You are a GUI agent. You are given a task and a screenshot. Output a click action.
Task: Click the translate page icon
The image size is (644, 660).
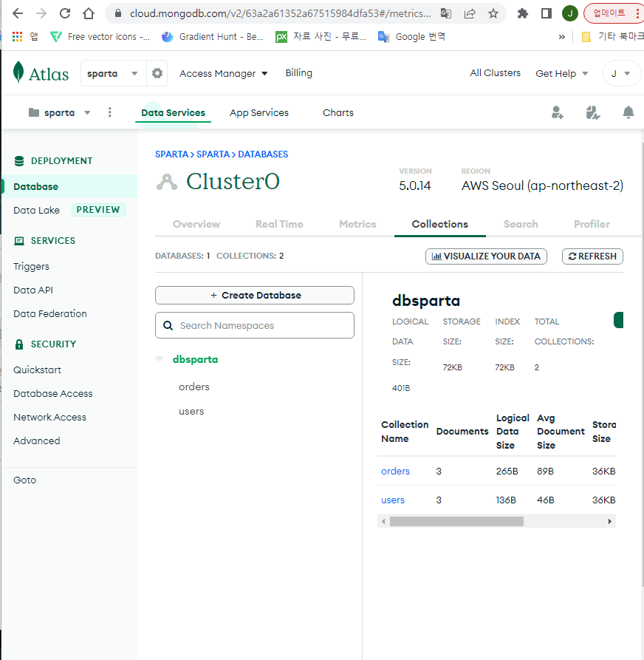pyautogui.click(x=446, y=13)
